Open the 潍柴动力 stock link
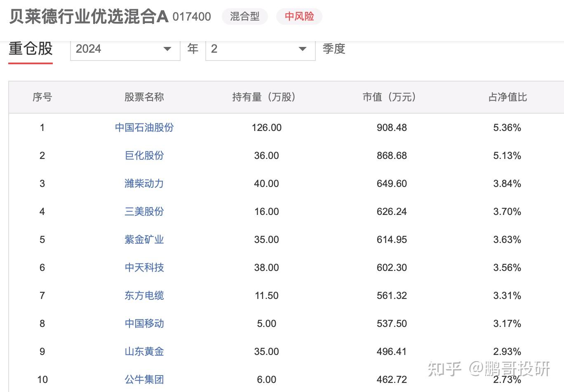The width and height of the screenshot is (564, 392). click(x=144, y=184)
